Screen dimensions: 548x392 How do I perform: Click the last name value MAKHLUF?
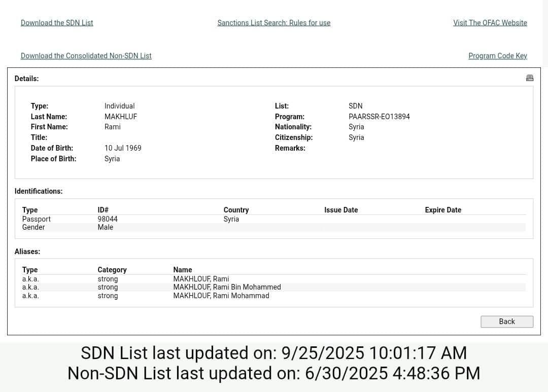(x=120, y=117)
